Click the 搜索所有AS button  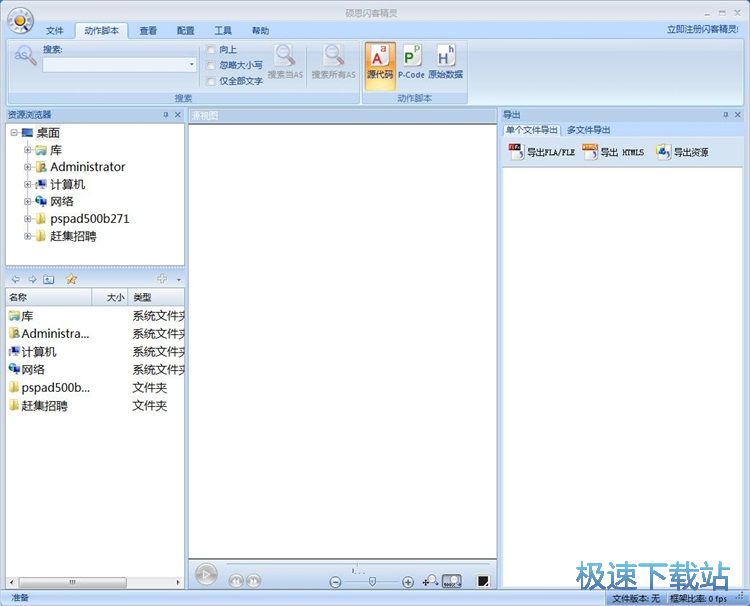point(333,62)
